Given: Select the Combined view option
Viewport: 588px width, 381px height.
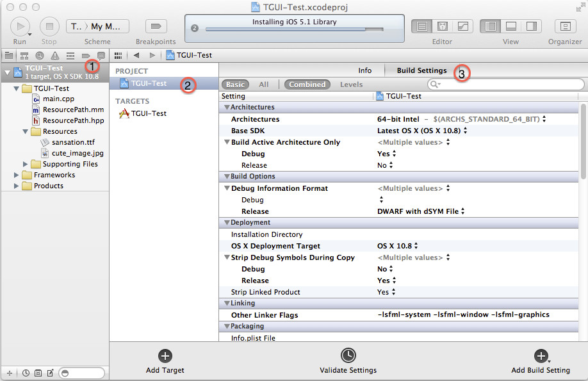Looking at the screenshot, I should point(307,85).
